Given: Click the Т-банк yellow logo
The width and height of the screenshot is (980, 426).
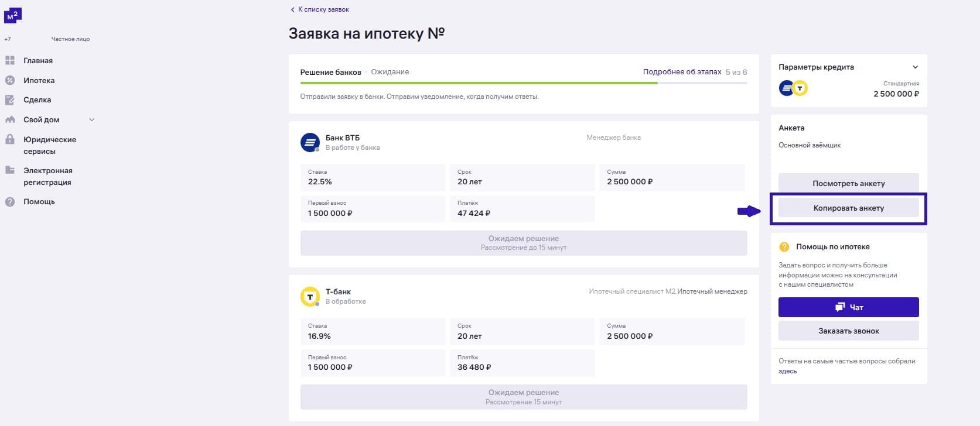Looking at the screenshot, I should [x=310, y=297].
